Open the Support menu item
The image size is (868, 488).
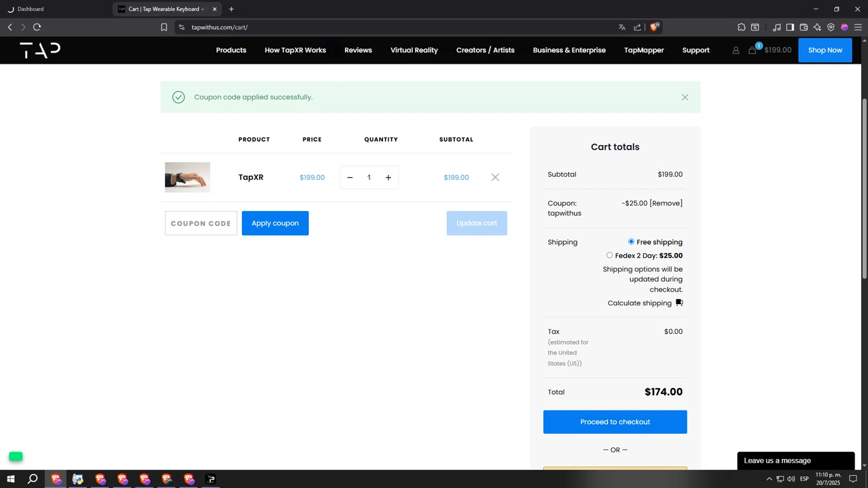click(696, 50)
